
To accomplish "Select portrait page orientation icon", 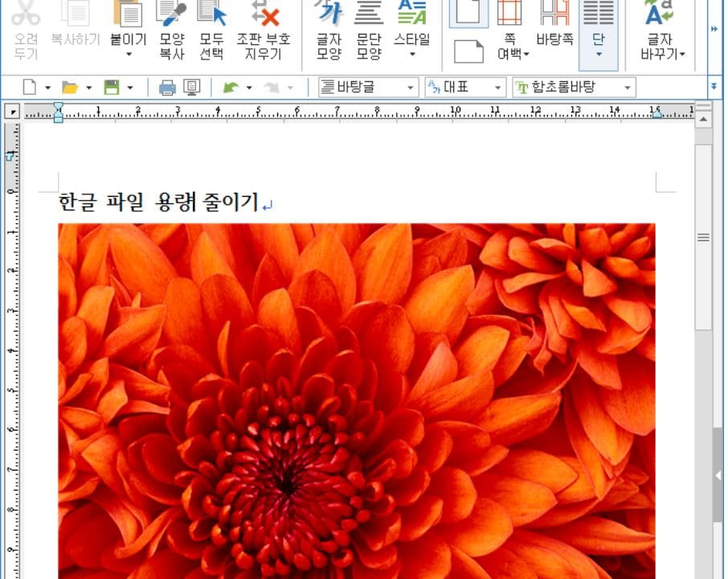I will 468,12.
